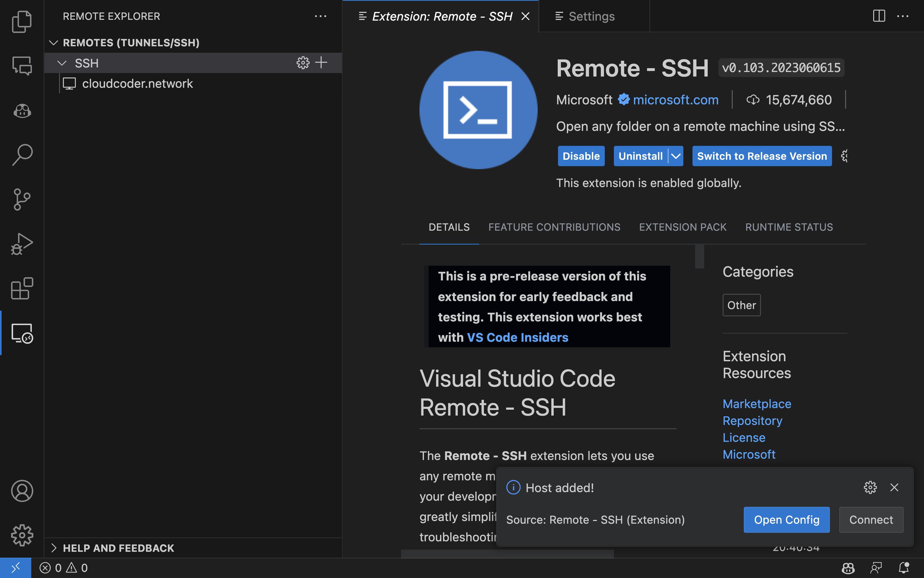Open the Search view in activity bar
Screen dimensions: 924x578
click(22, 155)
